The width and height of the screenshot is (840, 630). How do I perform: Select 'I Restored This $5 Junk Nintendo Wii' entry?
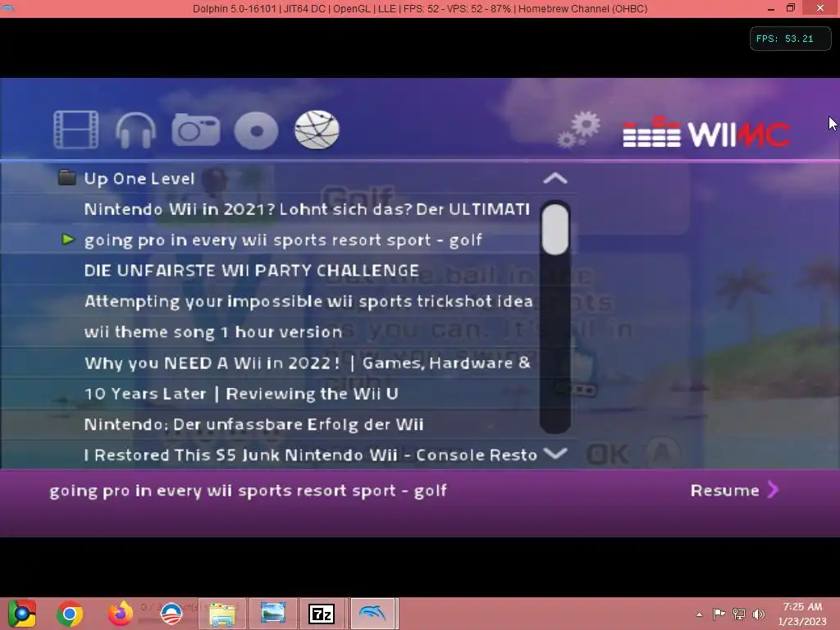coord(311,454)
